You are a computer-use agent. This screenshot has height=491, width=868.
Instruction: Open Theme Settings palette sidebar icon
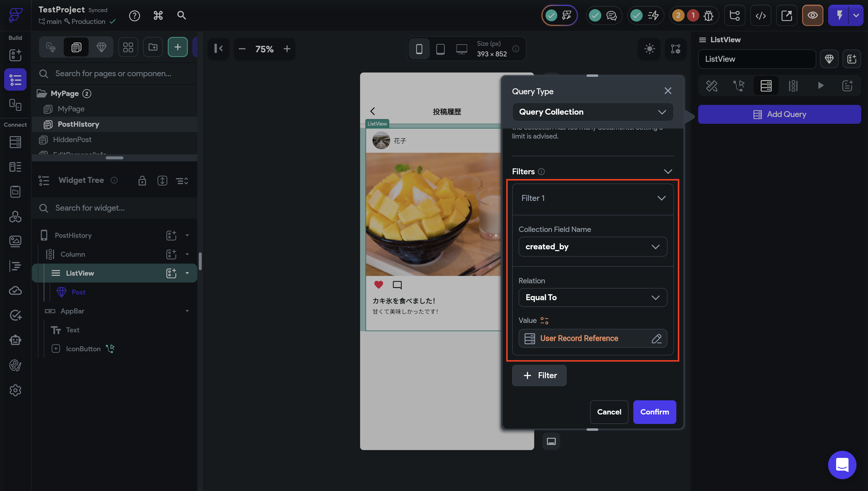point(15,365)
